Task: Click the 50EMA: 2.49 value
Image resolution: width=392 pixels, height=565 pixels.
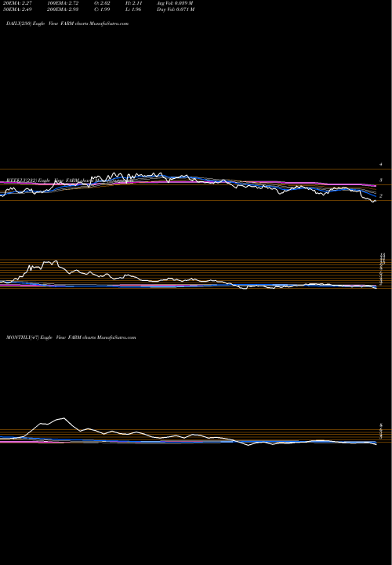Action: (x=17, y=9)
